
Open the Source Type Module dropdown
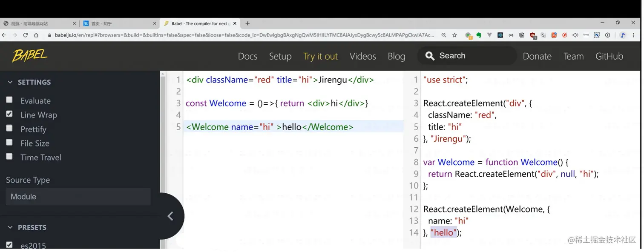coord(78,197)
